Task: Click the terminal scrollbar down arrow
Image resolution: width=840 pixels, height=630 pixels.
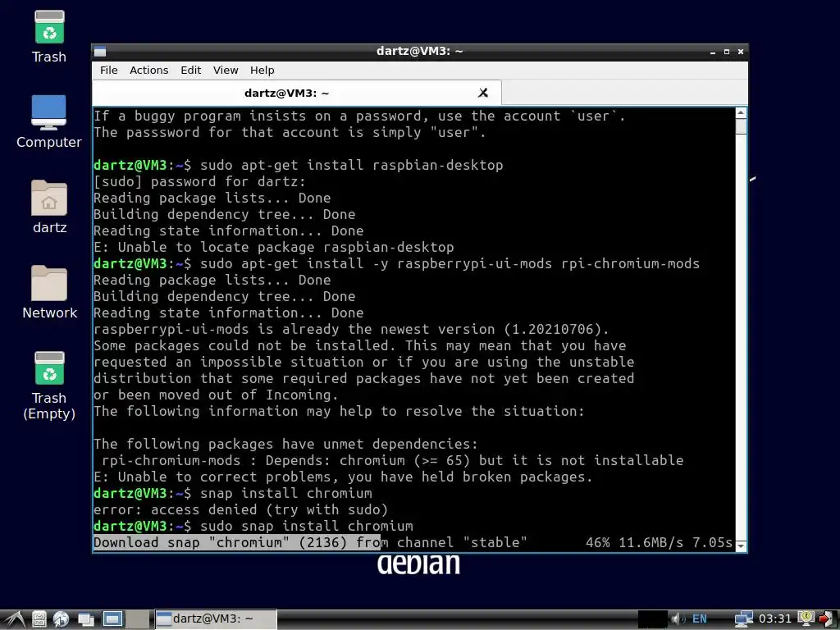Action: pyautogui.click(x=741, y=546)
